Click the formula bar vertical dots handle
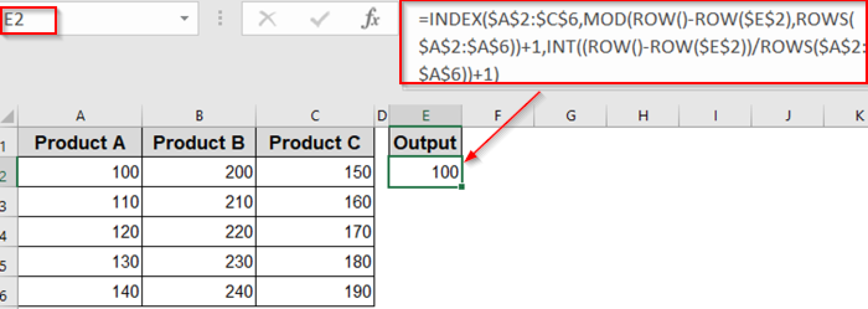 220,19
